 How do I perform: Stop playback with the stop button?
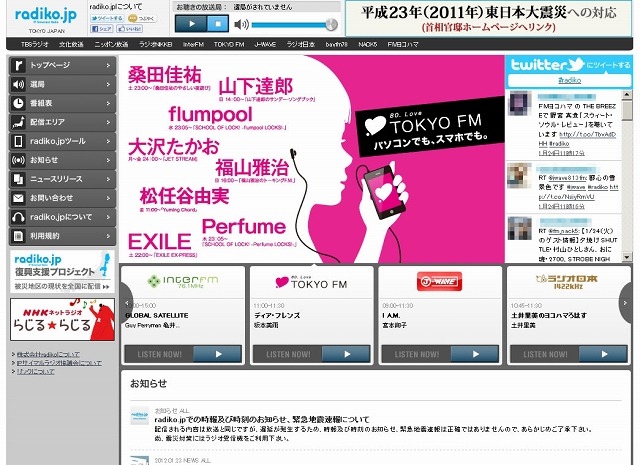pos(218,24)
